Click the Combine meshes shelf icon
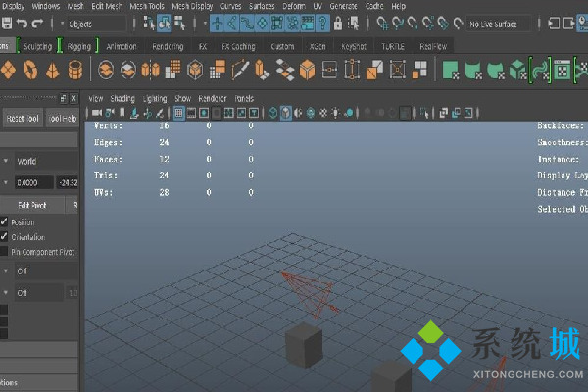Viewport: 588px width, 392px height. coord(105,70)
